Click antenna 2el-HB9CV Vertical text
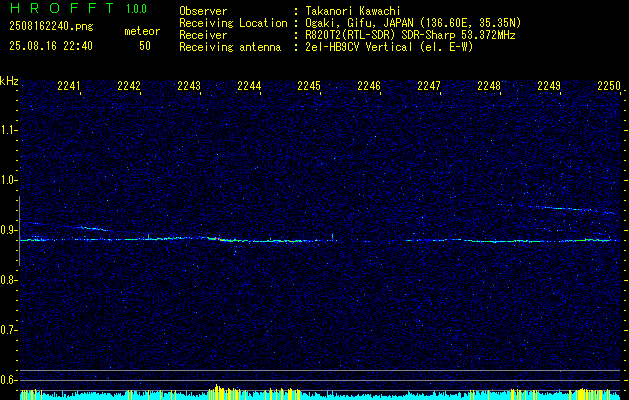 pos(389,47)
